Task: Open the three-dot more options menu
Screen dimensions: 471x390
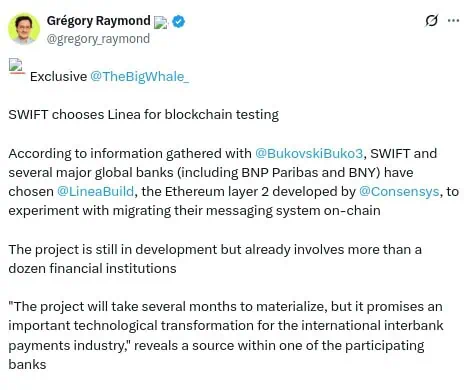Action: [x=454, y=21]
